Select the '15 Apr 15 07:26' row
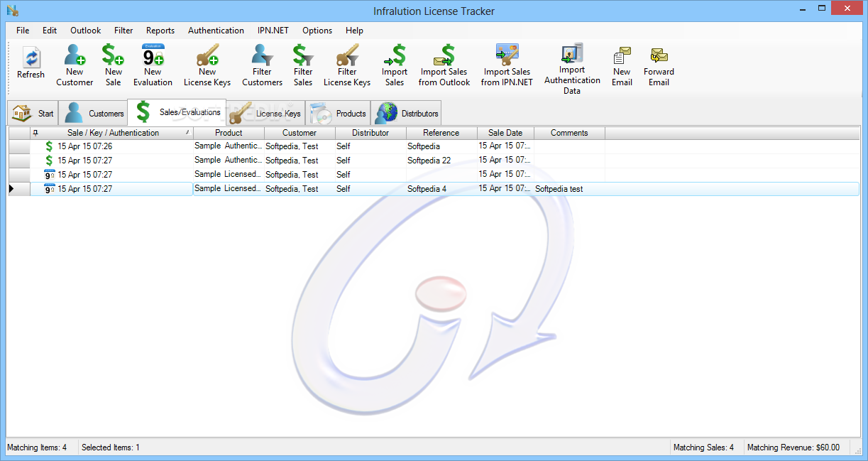Viewport: 868px width, 461px height. coord(434,146)
